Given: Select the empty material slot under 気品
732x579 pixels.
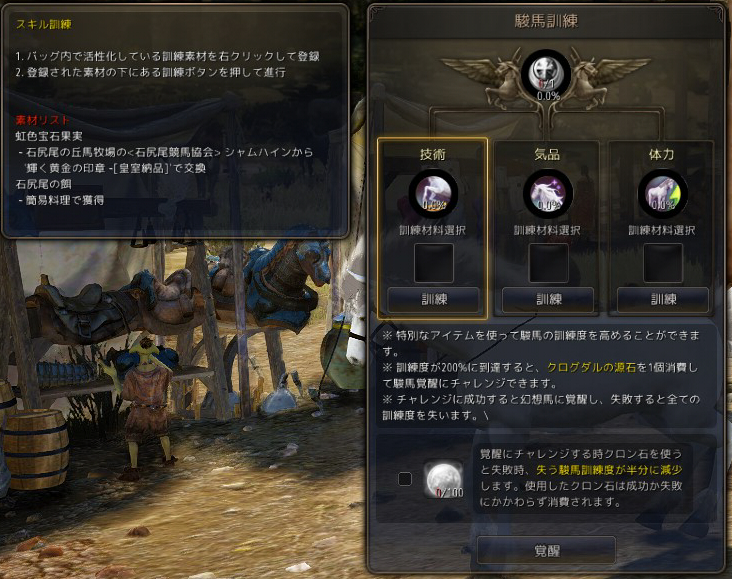Looking at the screenshot, I should click(x=549, y=263).
